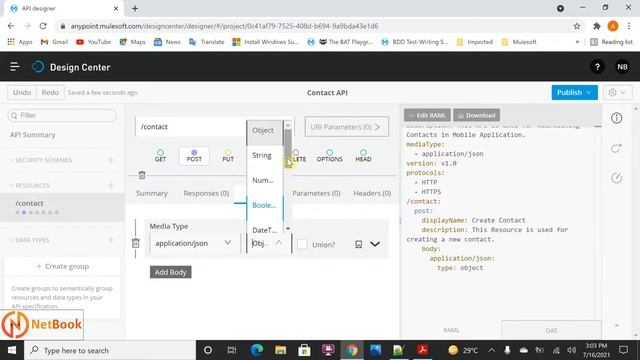Click the Redo button

click(50, 93)
